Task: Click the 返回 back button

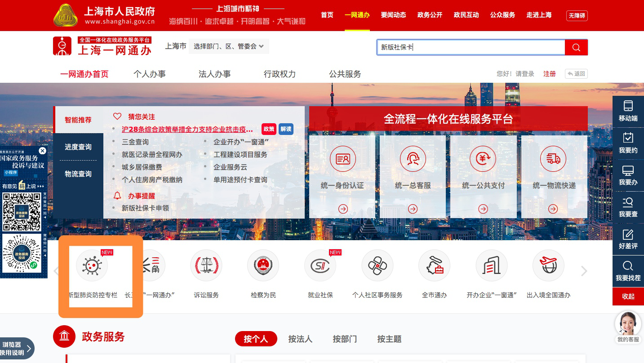Action: (x=576, y=74)
